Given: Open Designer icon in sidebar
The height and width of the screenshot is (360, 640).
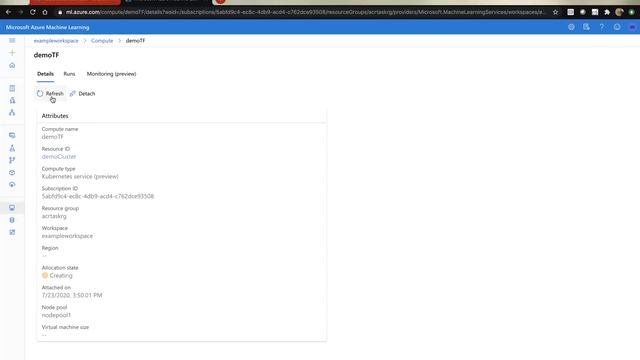Looking at the screenshot, I should pos(12,112).
